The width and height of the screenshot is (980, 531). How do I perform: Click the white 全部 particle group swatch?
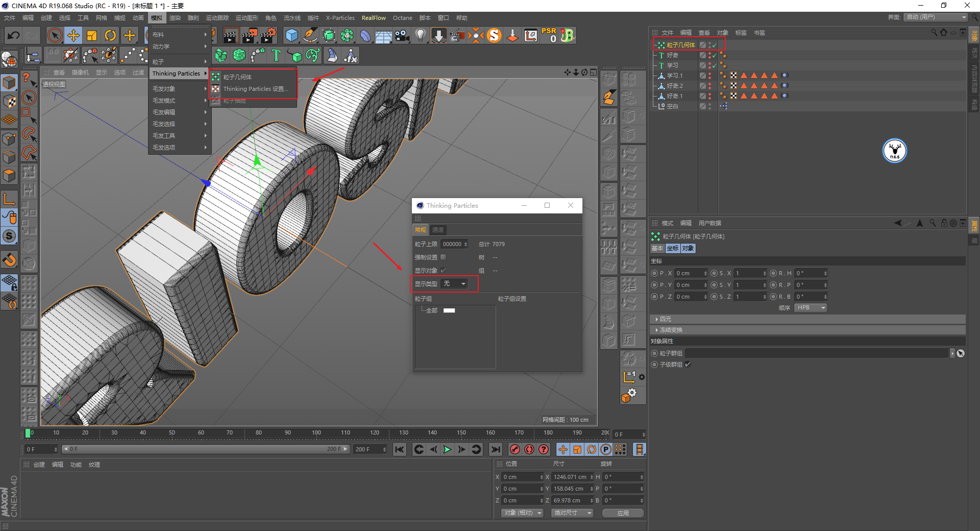pos(449,310)
